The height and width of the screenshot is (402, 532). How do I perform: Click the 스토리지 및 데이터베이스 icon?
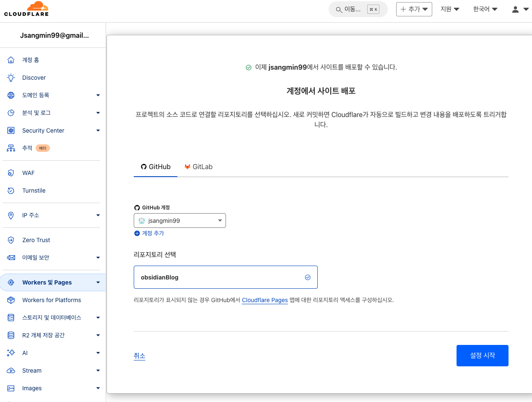point(11,318)
